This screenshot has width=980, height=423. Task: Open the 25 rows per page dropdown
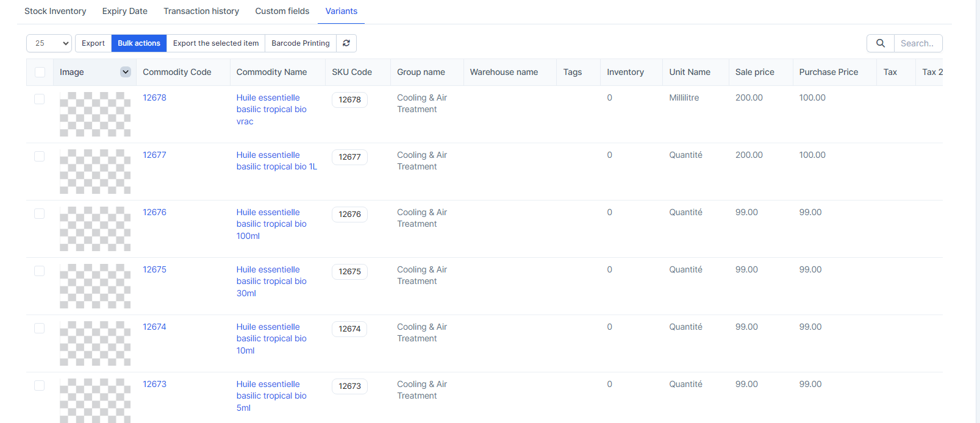coord(49,43)
